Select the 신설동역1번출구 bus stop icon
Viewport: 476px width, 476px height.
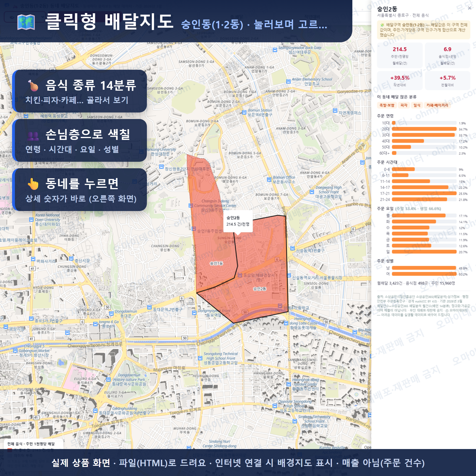pos(292,248)
